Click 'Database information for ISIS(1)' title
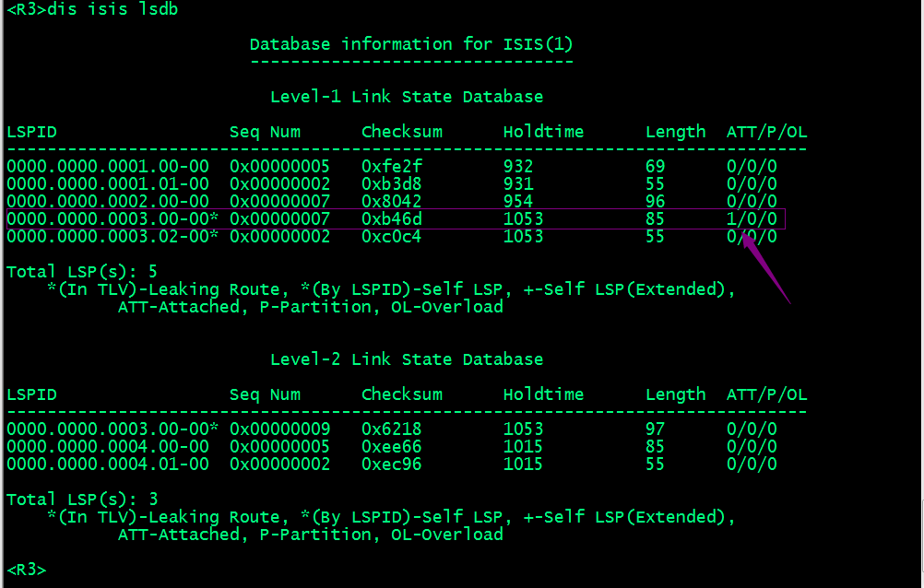 (x=411, y=44)
